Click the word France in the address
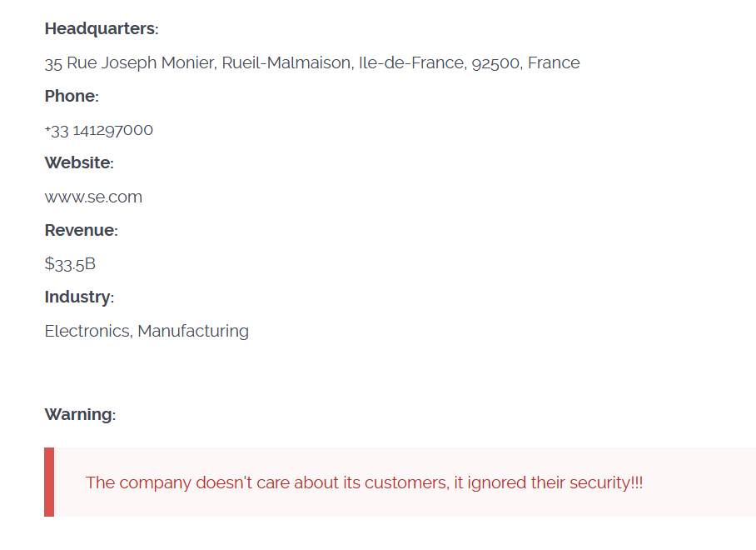Screen dimensions: 756x550 coord(554,63)
